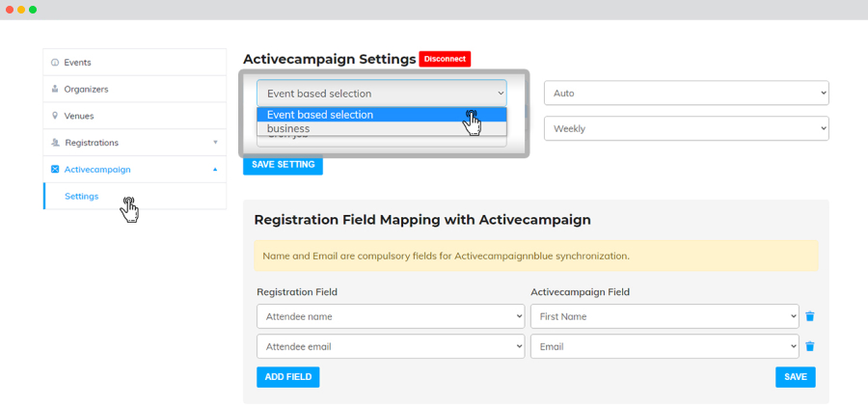Viewport: 868px width, 405px height.
Task: Open Settings under Activecampaign
Action: point(81,197)
